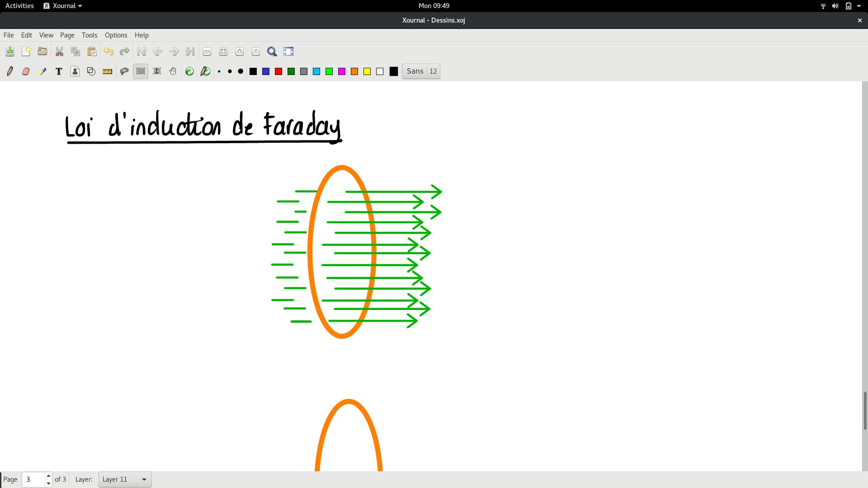
Task: Open the Tools menu
Action: pos(89,35)
